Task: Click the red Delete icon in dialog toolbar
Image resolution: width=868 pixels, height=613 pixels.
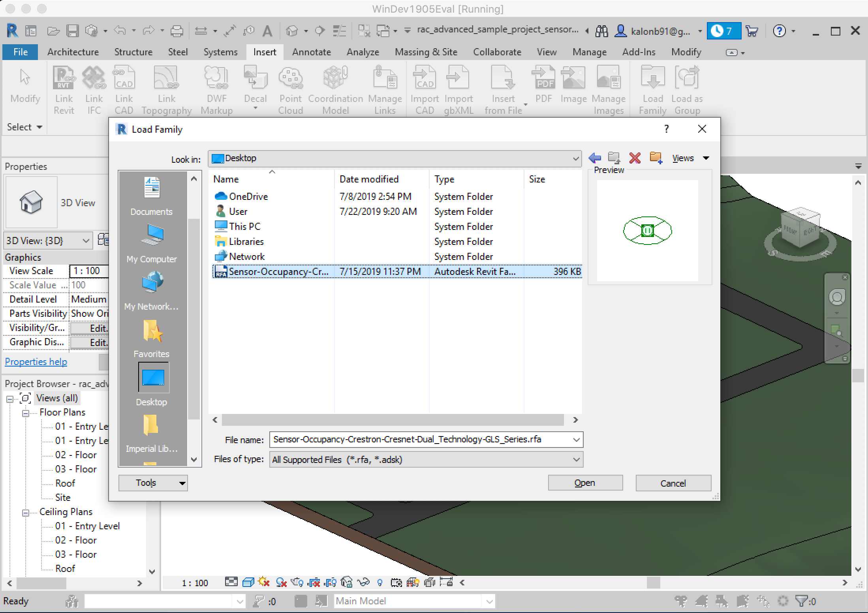Action: [x=635, y=158]
